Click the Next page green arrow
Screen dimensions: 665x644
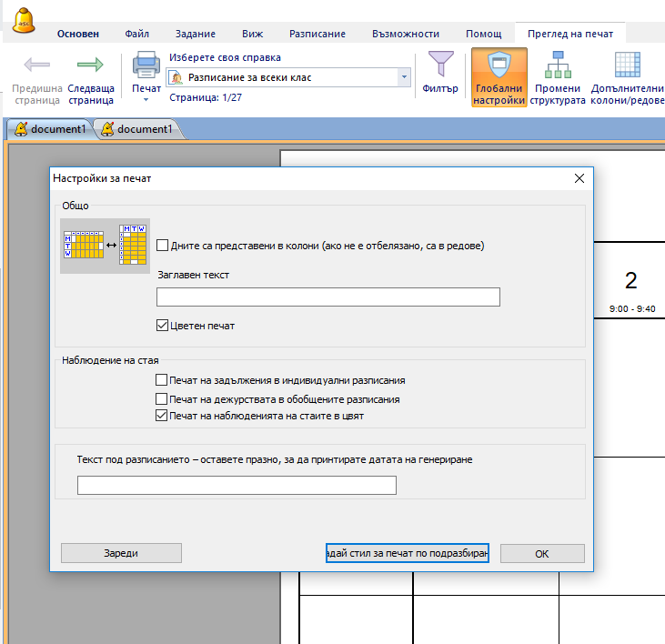point(90,65)
